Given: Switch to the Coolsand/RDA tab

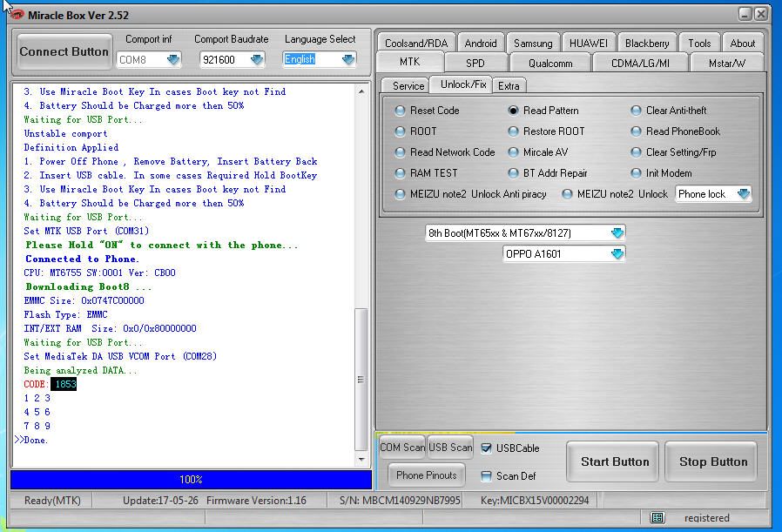Looking at the screenshot, I should (416, 44).
